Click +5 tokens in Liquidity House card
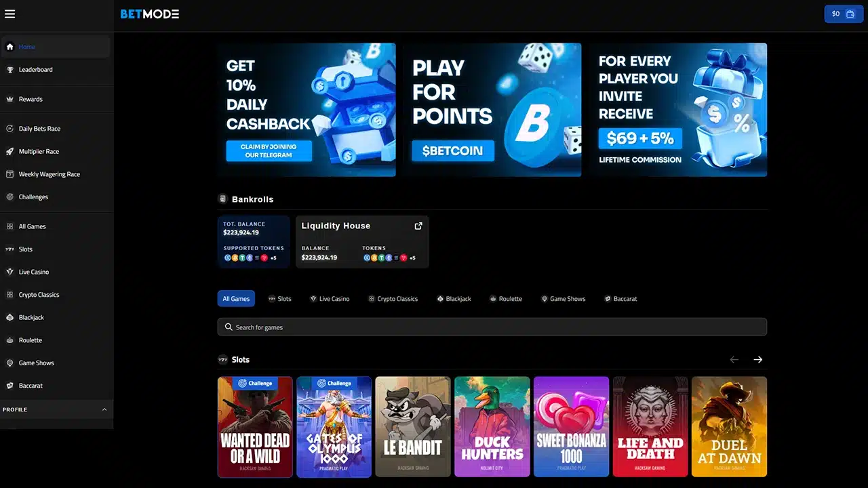 (x=412, y=258)
